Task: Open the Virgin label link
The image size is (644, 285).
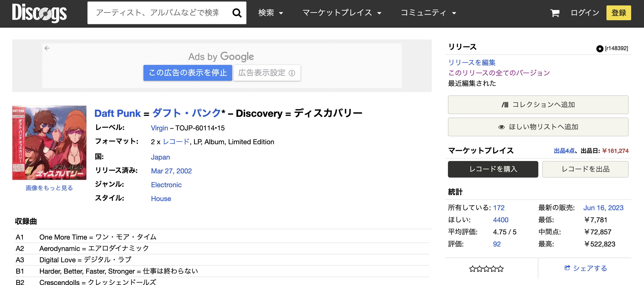Action: click(159, 128)
